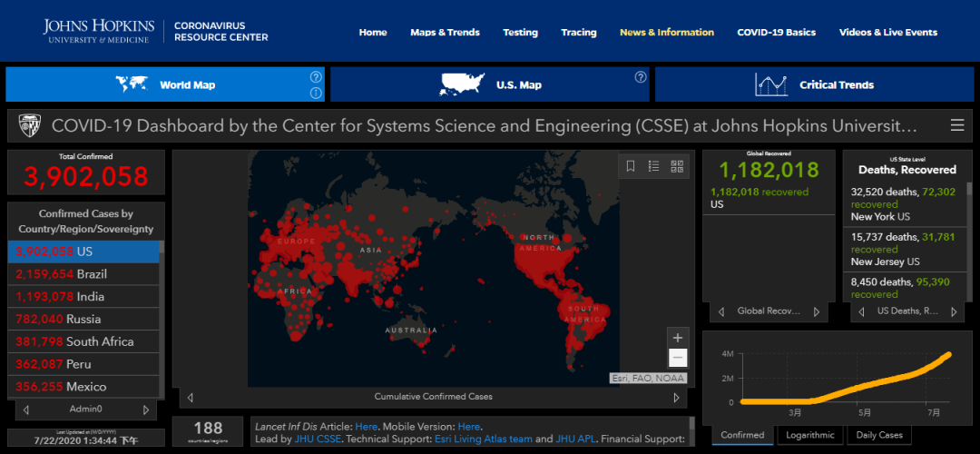980x454 pixels.
Task: Click the Esri, FAO, NOAA attribution
Action: [x=648, y=379]
